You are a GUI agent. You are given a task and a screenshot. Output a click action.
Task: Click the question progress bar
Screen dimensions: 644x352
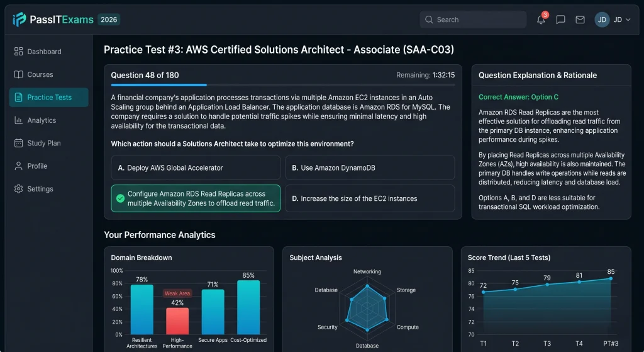283,85
